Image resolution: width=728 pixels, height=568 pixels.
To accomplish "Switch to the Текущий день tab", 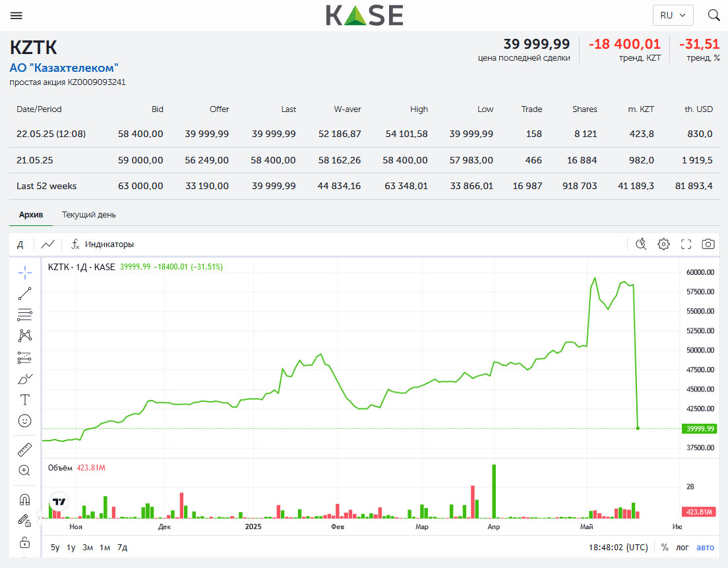I will 88,215.
